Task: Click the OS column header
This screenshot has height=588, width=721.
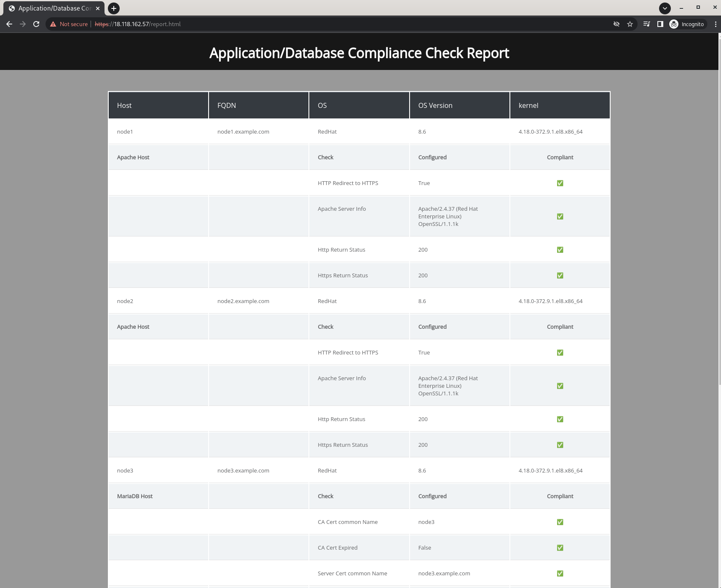Action: (359, 105)
